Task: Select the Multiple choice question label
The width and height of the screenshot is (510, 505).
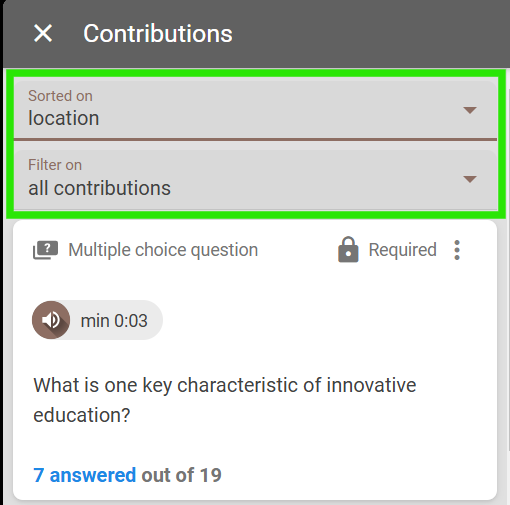Action: pyautogui.click(x=163, y=250)
